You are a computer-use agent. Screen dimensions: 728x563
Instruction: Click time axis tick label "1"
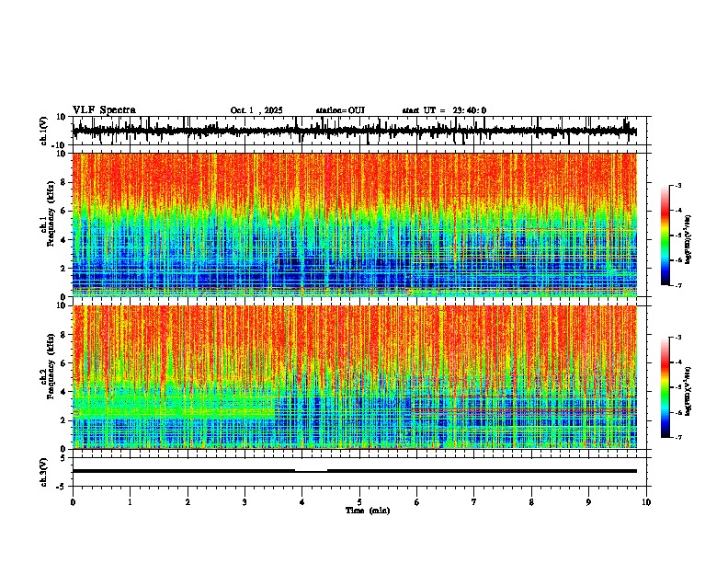(130, 502)
